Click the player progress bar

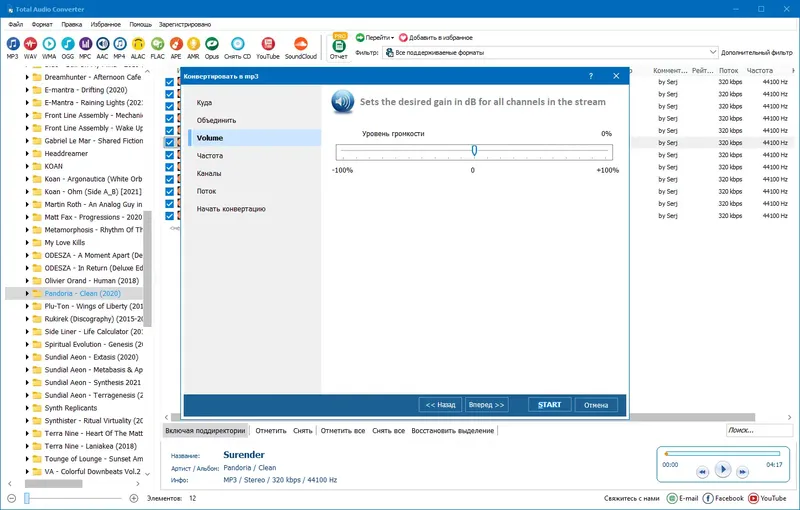coord(722,453)
